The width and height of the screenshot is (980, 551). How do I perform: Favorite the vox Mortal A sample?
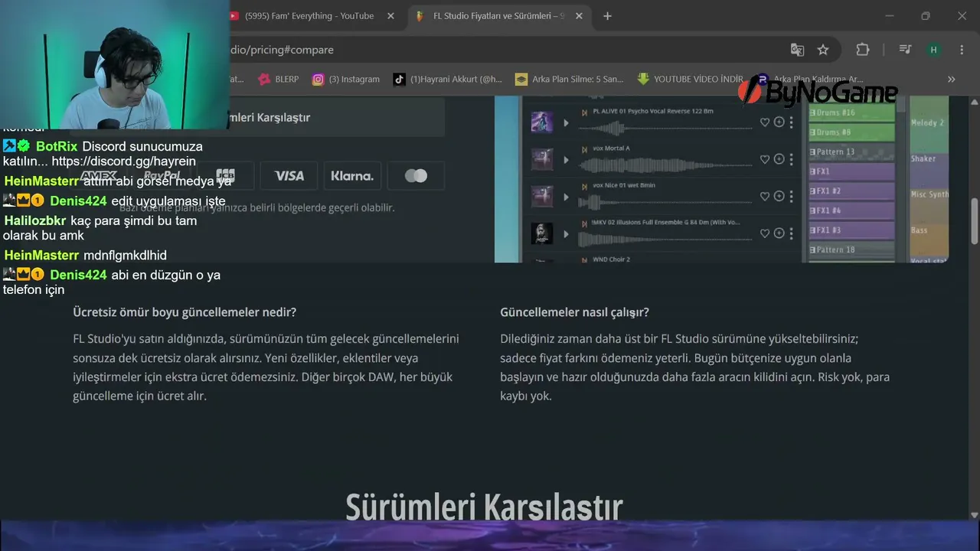point(764,159)
